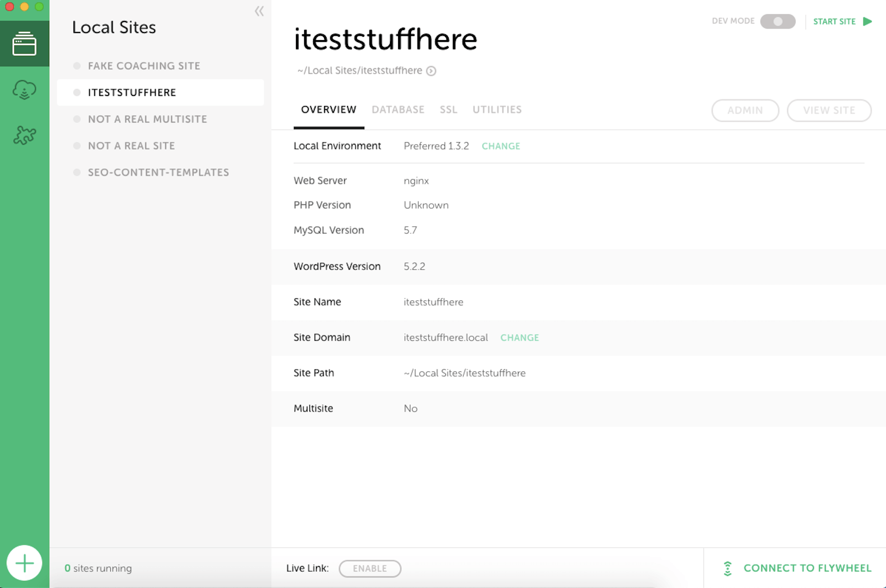Click the Preferred 1.3.2 environment value
The height and width of the screenshot is (588, 886).
pyautogui.click(x=436, y=147)
